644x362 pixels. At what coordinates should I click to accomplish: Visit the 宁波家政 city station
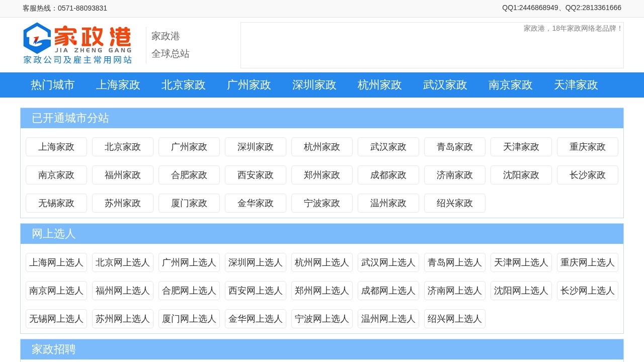[322, 203]
